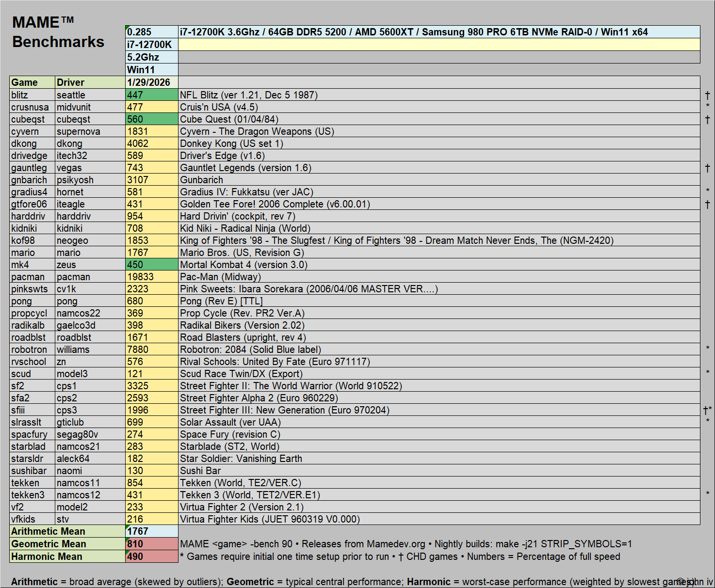Click the 0.285 version cell
The image size is (715, 588).
pos(151,32)
